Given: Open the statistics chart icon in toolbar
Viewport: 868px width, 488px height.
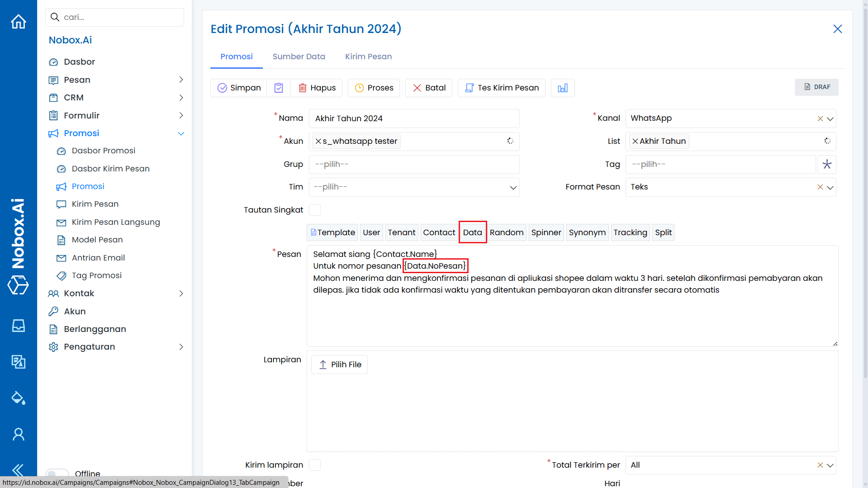Looking at the screenshot, I should (562, 88).
